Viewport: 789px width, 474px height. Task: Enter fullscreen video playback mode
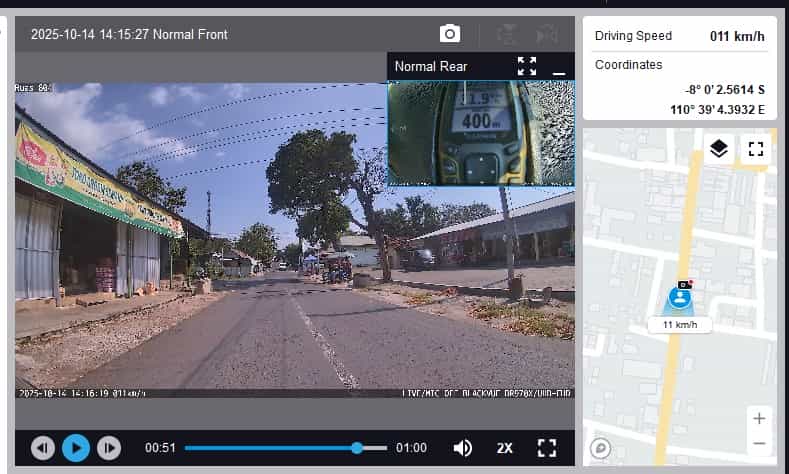(547, 447)
